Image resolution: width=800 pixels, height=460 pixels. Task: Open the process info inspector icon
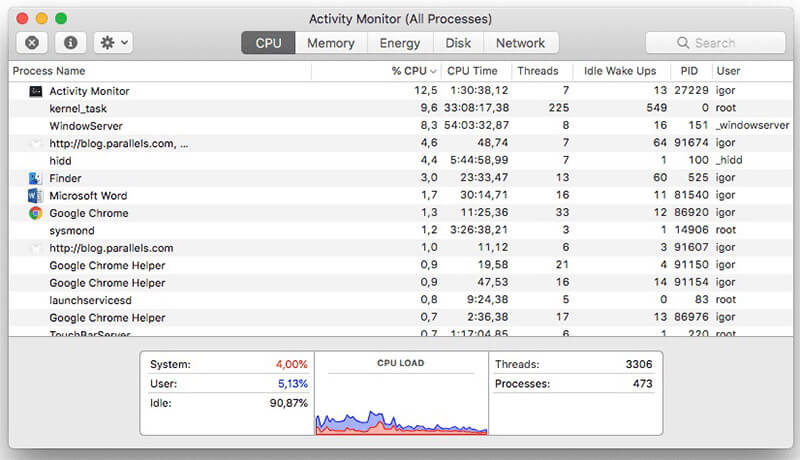[x=70, y=43]
